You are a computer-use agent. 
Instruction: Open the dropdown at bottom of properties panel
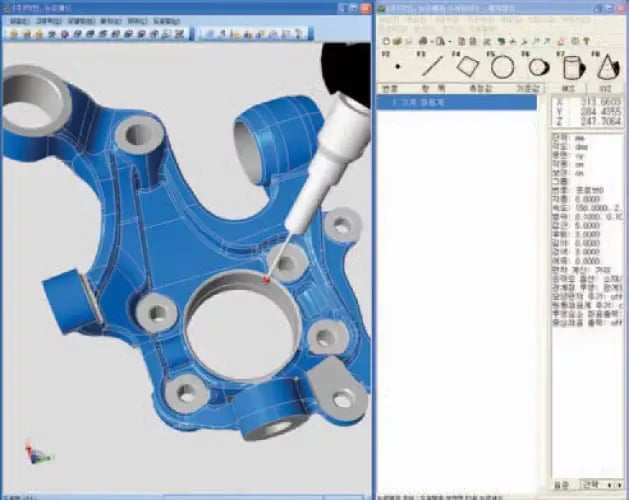click(x=603, y=483)
